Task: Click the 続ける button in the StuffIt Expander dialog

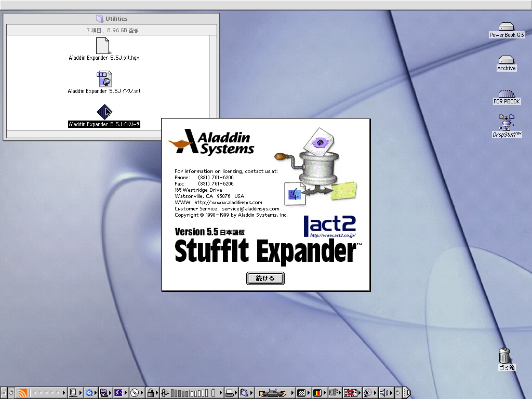Action: coord(265,278)
